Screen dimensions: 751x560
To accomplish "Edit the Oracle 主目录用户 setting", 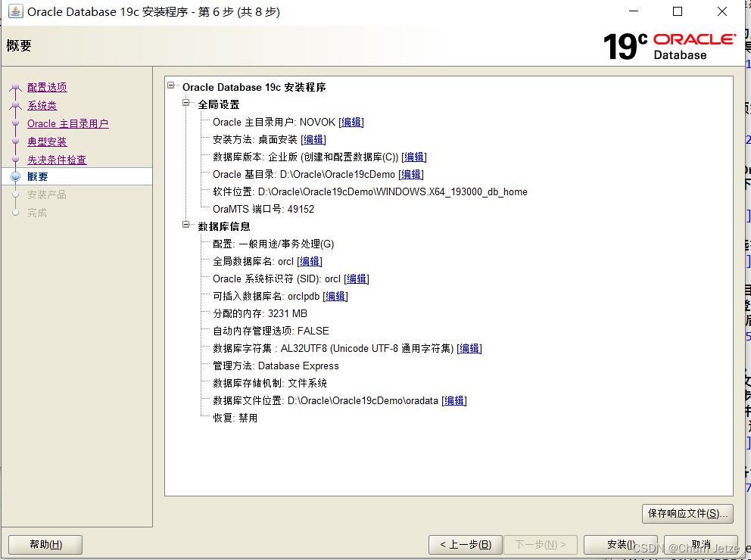I will tap(351, 122).
